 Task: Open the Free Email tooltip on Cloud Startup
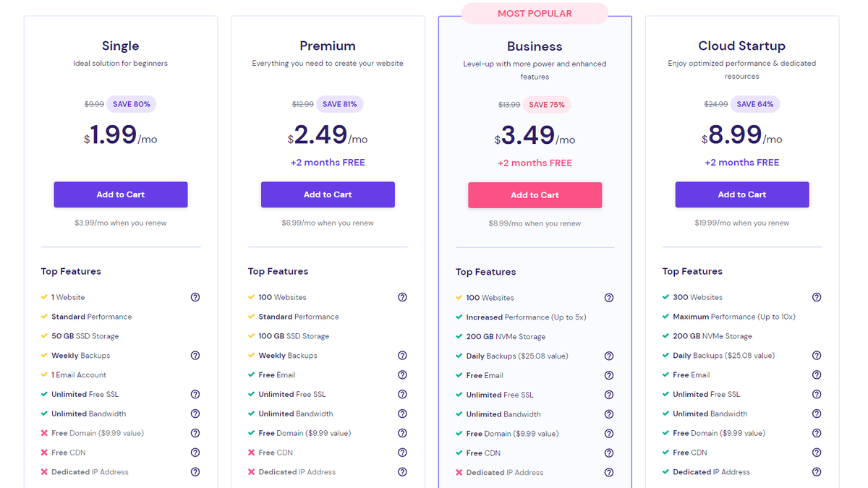(817, 374)
